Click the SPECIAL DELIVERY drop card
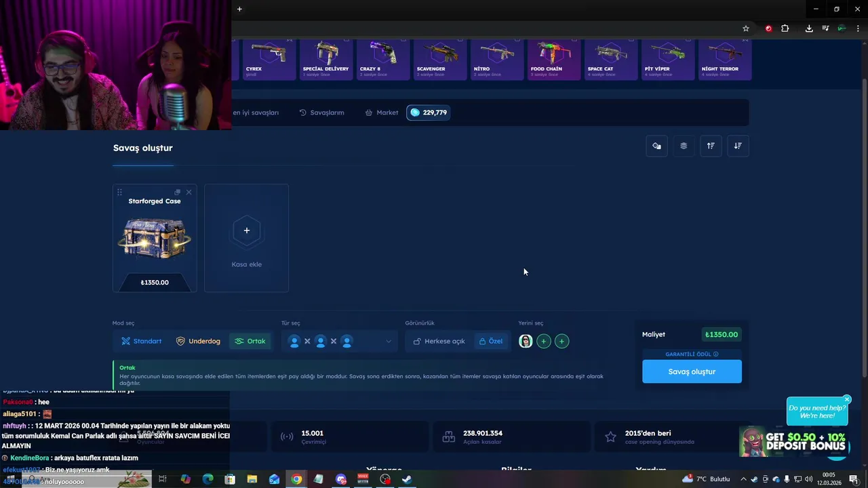The width and height of the screenshot is (868, 488). point(326,60)
